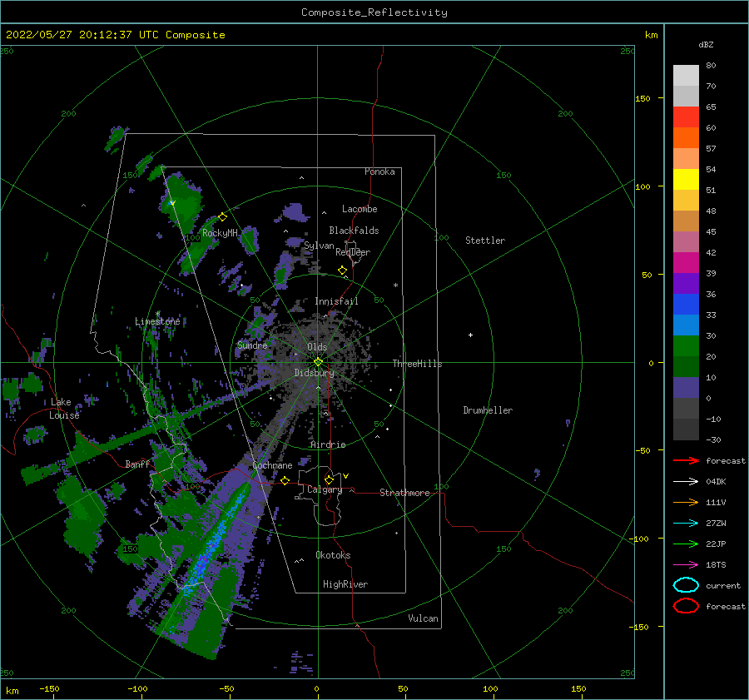Click the Strathmore label
The width and height of the screenshot is (749, 700).
coord(404,493)
